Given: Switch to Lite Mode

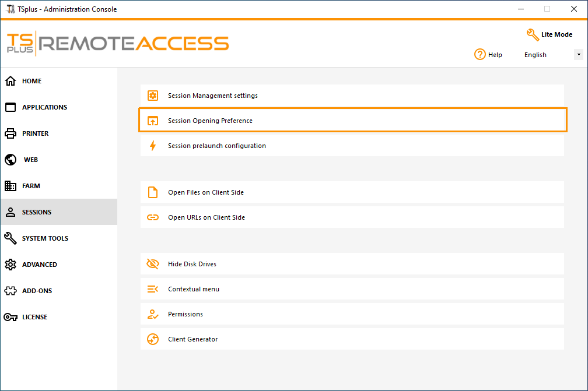Looking at the screenshot, I should [549, 34].
